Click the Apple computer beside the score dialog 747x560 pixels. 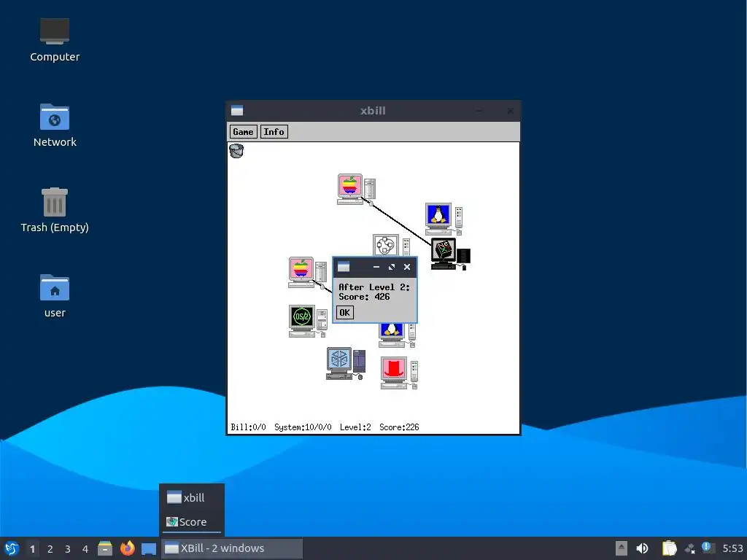click(307, 273)
